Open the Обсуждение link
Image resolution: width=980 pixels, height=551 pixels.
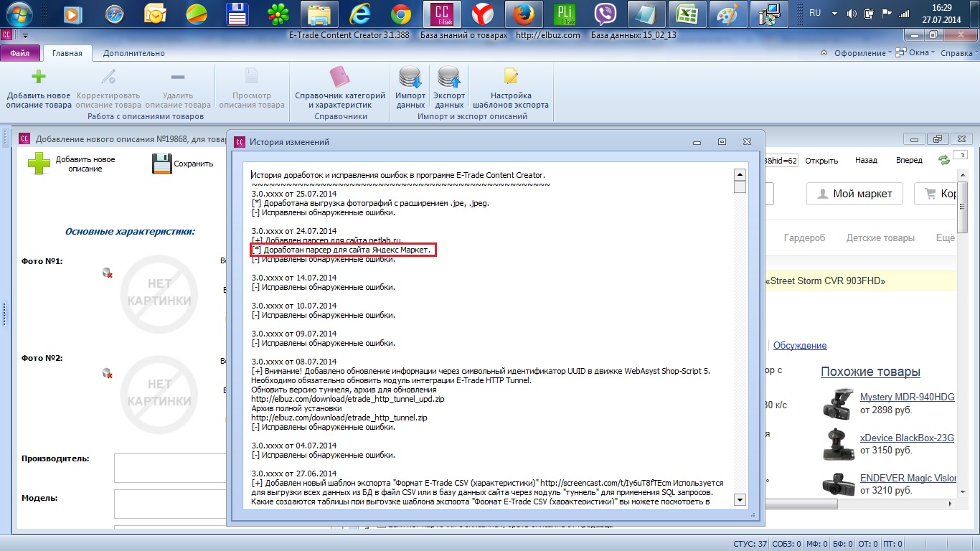click(799, 346)
